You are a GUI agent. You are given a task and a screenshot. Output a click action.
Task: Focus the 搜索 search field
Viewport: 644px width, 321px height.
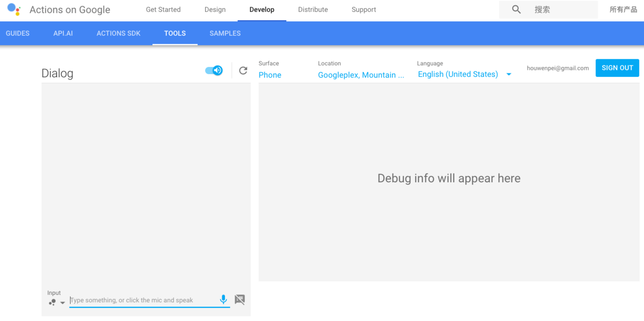(x=548, y=9)
